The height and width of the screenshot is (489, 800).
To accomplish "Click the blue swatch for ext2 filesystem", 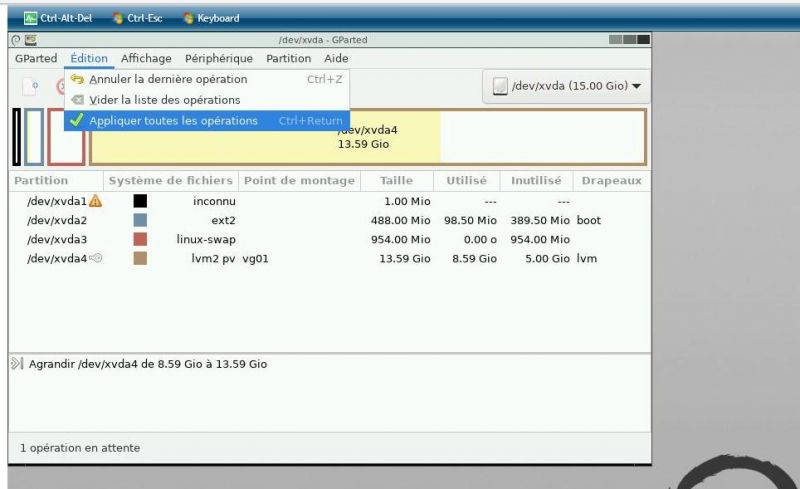I will coord(140,220).
